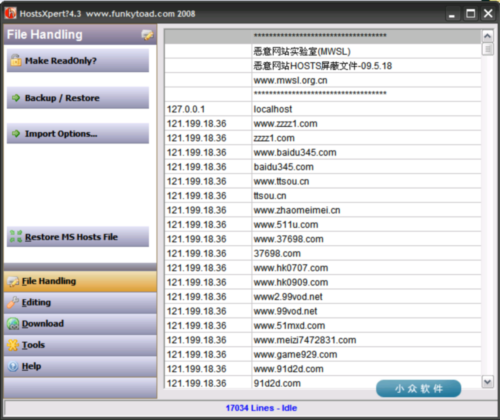500x420 pixels.
Task: Click the File Handling header edit icon
Action: tap(147, 35)
